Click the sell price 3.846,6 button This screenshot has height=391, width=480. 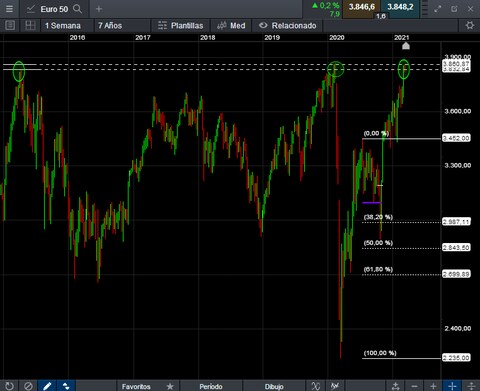pyautogui.click(x=362, y=7)
